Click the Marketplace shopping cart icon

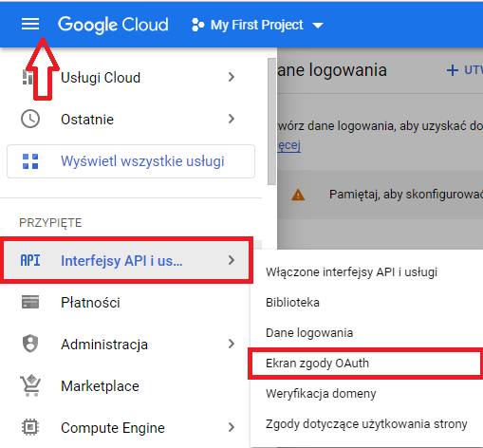[x=30, y=385]
